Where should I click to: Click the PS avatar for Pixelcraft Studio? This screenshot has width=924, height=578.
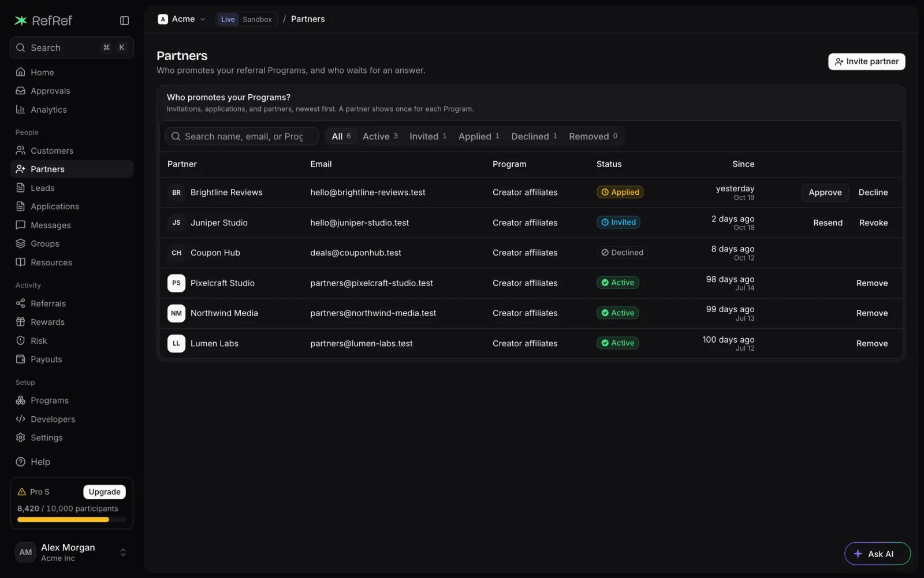coord(177,283)
